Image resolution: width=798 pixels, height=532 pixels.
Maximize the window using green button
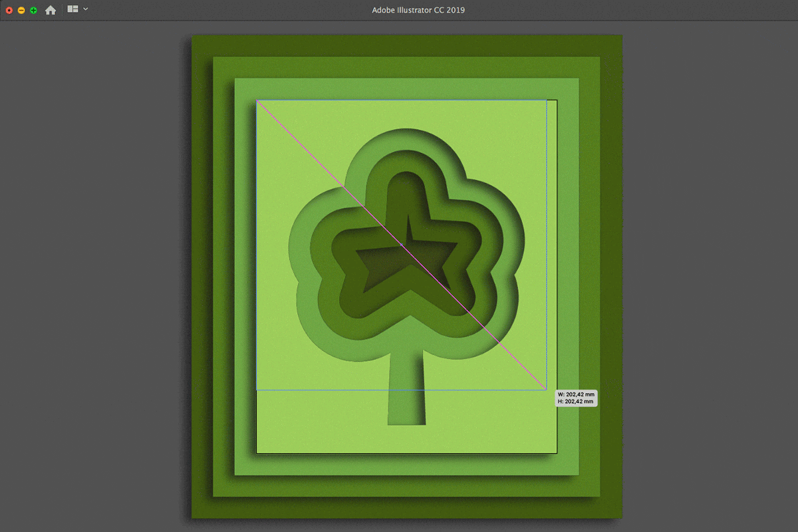coord(33,11)
